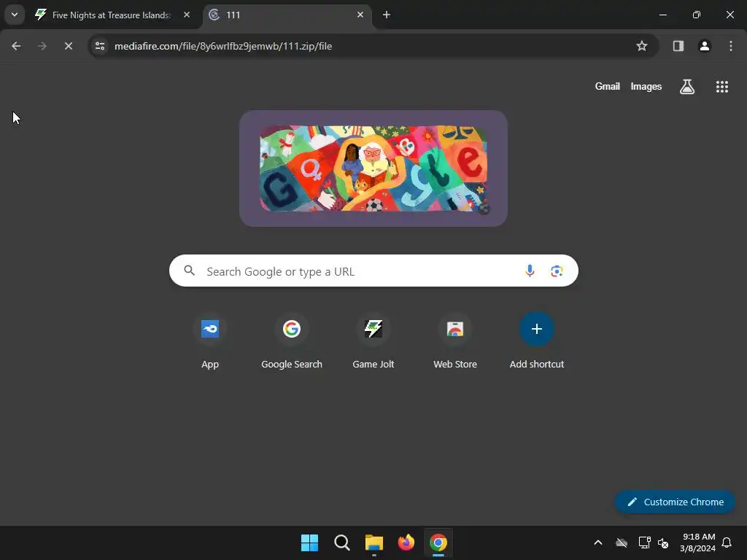Search by image with Google Lens
Viewport: 747px width, 560px height.
coord(557,271)
